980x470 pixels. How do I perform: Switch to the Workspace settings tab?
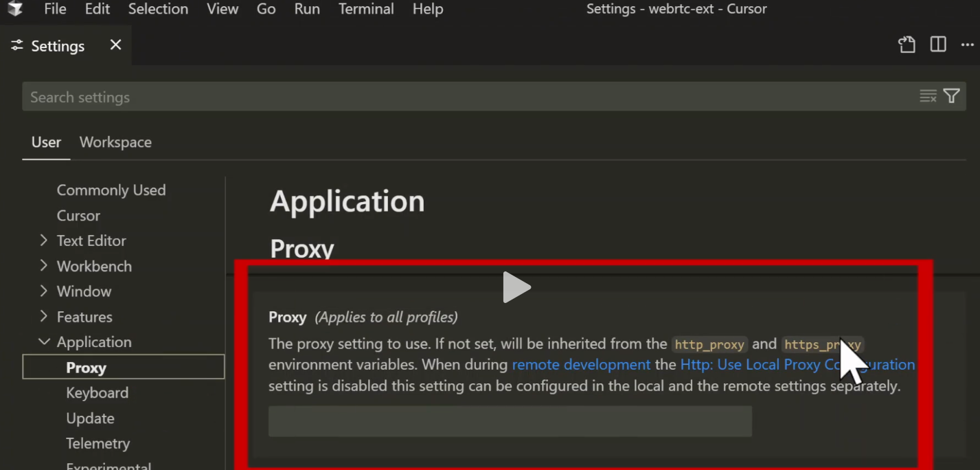(x=115, y=142)
